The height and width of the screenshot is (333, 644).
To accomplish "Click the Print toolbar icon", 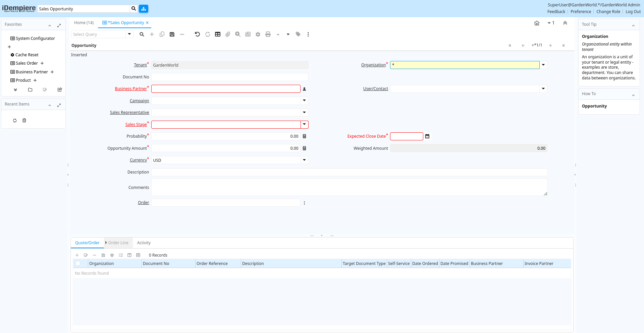I will click(x=268, y=34).
